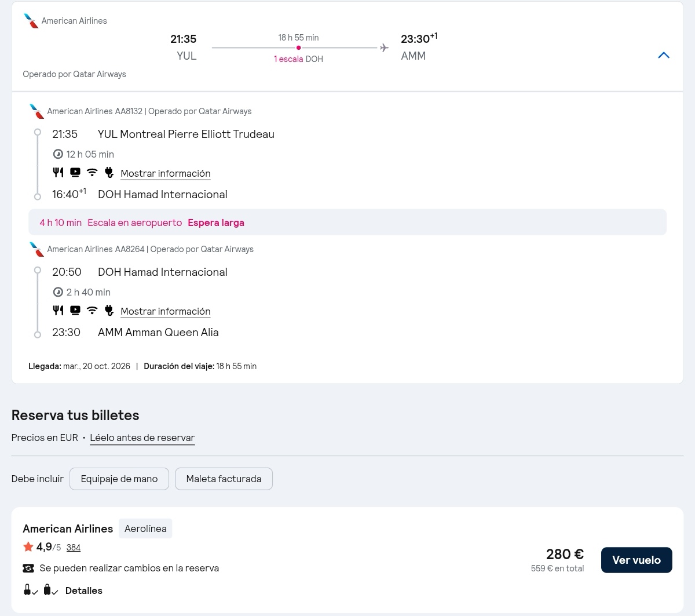The width and height of the screenshot is (695, 616).
Task: Open Mostrar información for flight AA8132
Action: [x=166, y=173]
